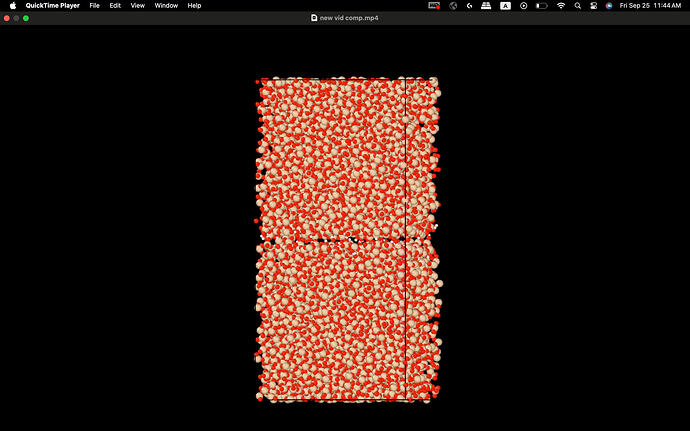690x431 pixels.
Task: Open the Window menu
Action: click(x=166, y=6)
